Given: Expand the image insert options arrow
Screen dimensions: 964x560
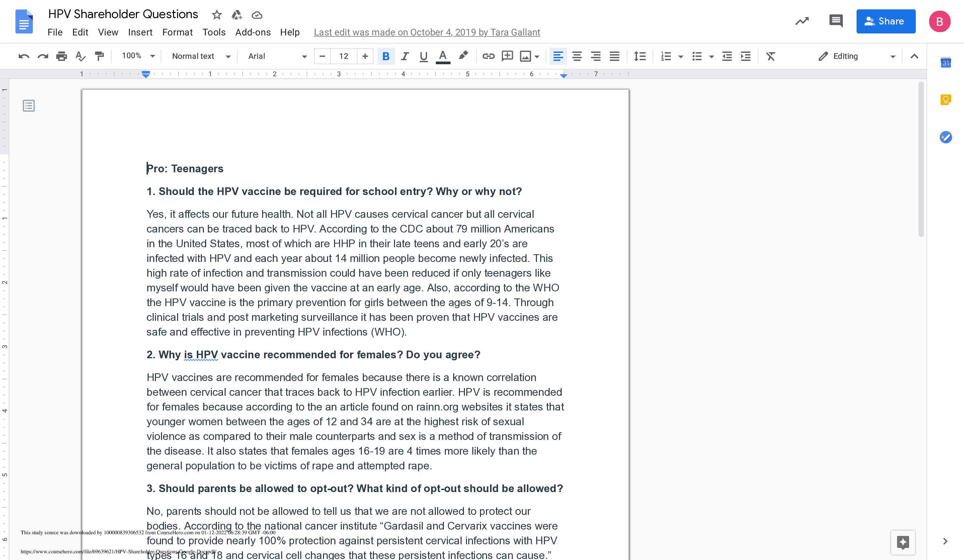Looking at the screenshot, I should 537,57.
